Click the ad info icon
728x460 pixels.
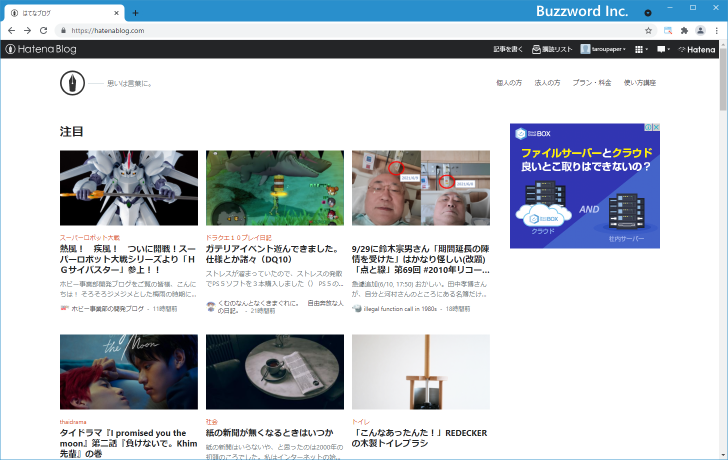pyautogui.click(x=649, y=127)
